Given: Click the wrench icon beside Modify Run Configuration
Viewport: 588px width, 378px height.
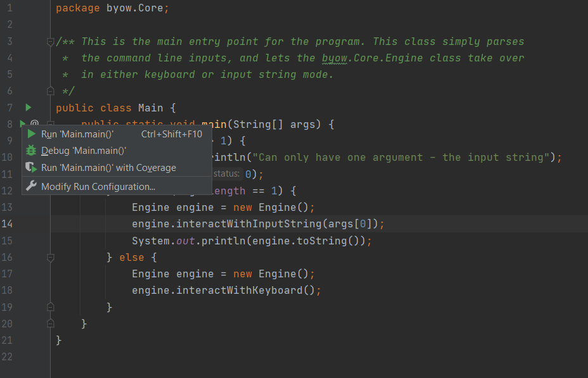Looking at the screenshot, I should tap(31, 185).
